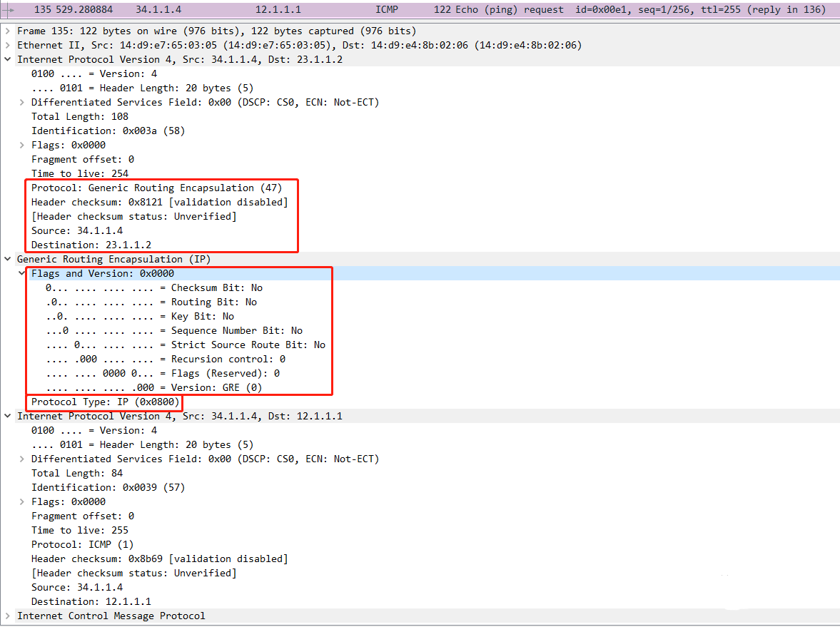Image resolution: width=840 pixels, height=627 pixels.
Task: Select the 'Destination: 23.1.1.2' field
Action: (x=91, y=245)
